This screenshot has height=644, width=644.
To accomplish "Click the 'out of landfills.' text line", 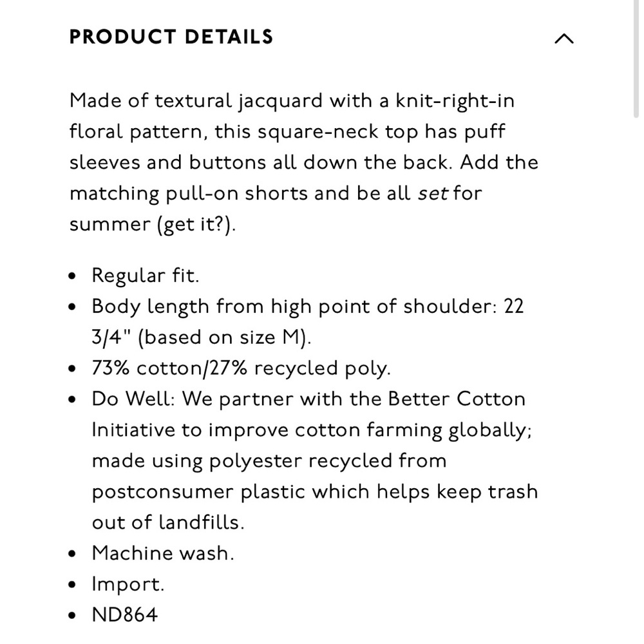I will [168, 522].
